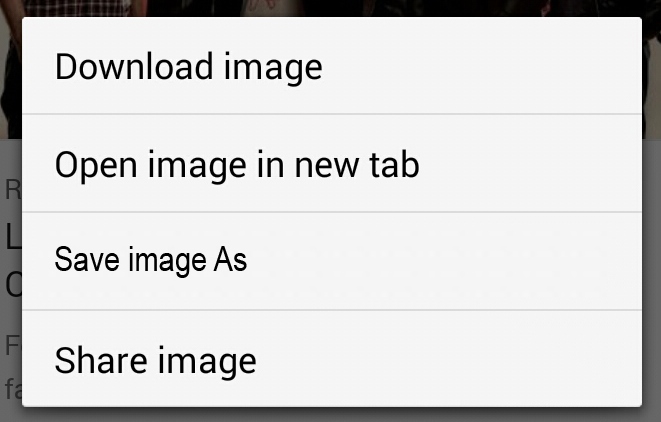Viewport: 661px width, 422px height.
Task: Tap the cut-off gray letter F behind the menu
Action: pyautogui.click(x=13, y=346)
